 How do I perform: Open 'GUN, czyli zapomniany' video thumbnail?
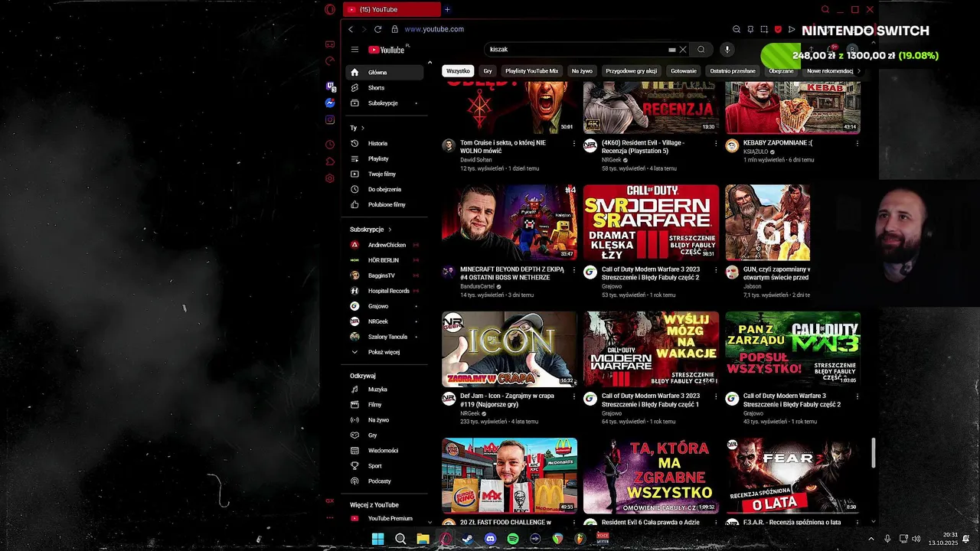(767, 222)
